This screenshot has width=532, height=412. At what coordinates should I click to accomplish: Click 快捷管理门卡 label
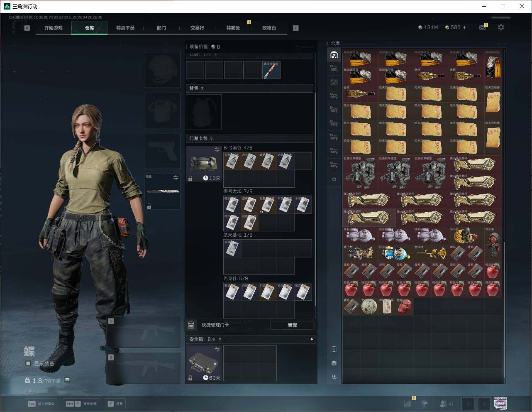(x=215, y=325)
